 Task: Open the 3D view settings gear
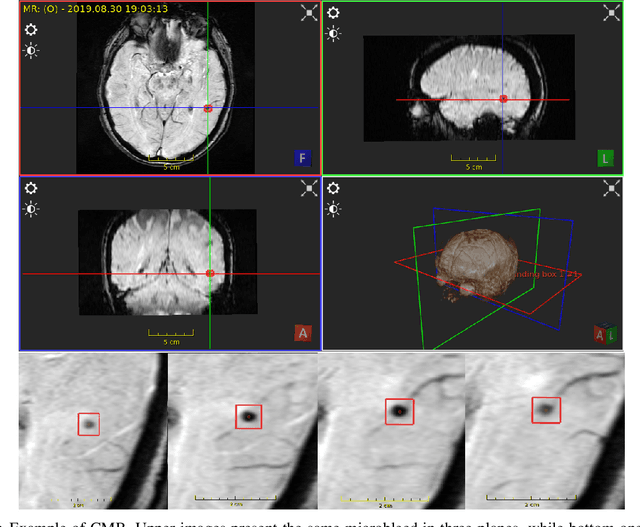(333, 189)
